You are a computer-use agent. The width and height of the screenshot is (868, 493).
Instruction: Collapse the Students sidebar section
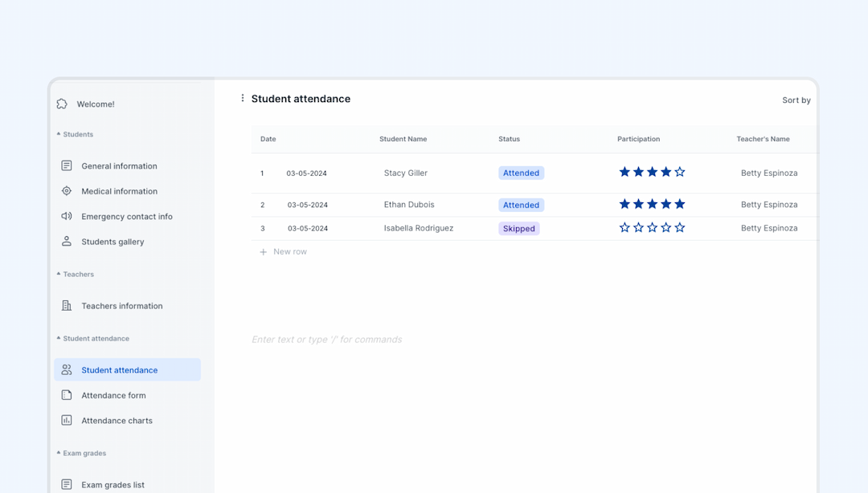(58, 134)
